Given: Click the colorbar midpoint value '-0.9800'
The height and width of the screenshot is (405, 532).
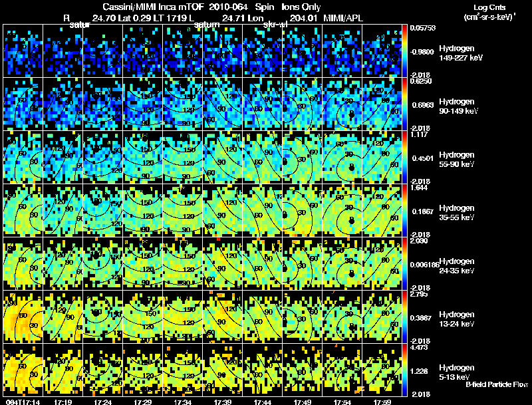Looking at the screenshot, I should (x=422, y=52).
